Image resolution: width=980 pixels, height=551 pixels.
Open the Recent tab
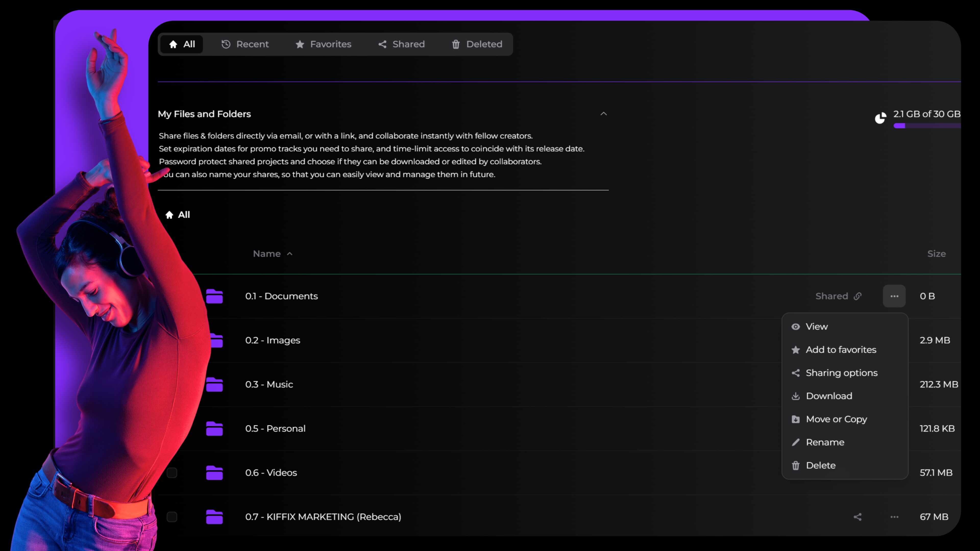(x=245, y=44)
